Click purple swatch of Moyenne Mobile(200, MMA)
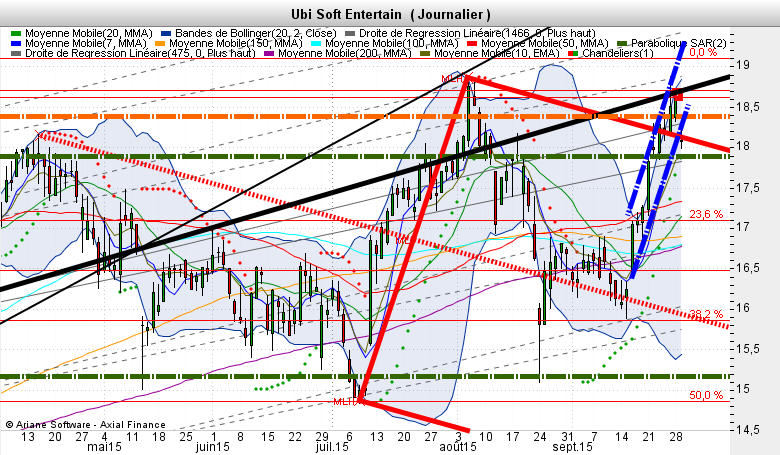The image size is (780, 455). point(269,53)
